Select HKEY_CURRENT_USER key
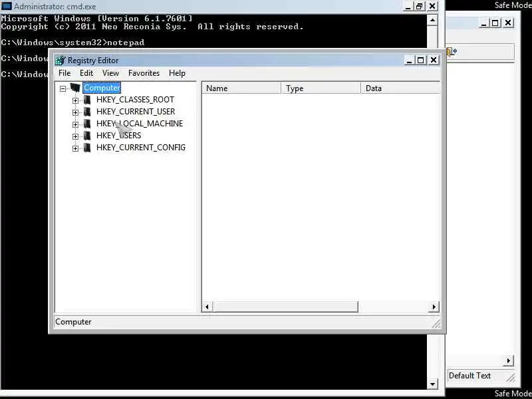This screenshot has height=399, width=532. 136,112
